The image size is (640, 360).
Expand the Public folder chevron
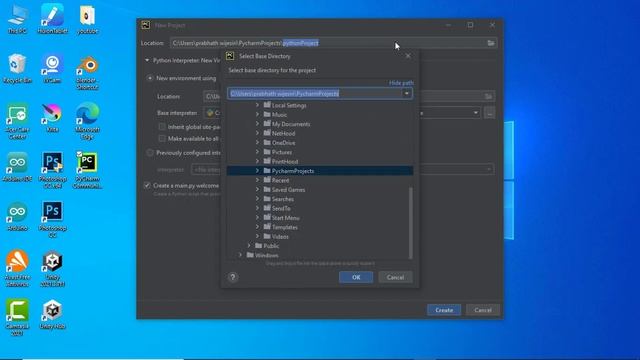pos(249,246)
